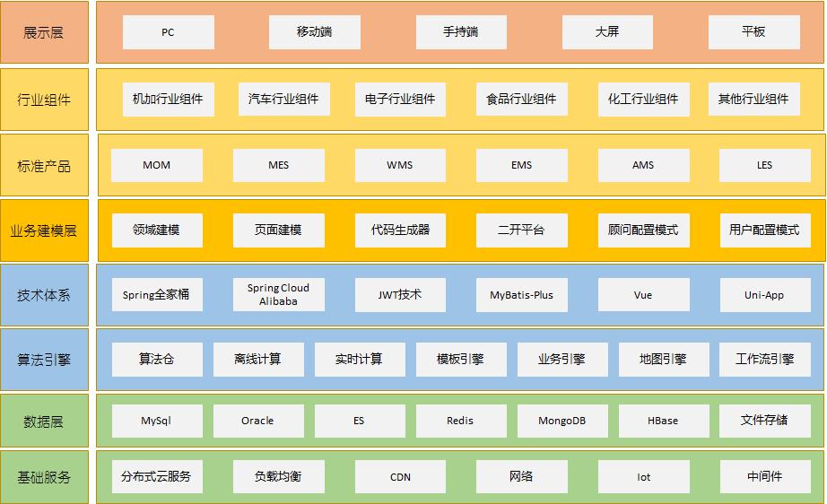Image resolution: width=827 pixels, height=504 pixels.
Task: Select the 代码生成器 box
Action: [400, 230]
